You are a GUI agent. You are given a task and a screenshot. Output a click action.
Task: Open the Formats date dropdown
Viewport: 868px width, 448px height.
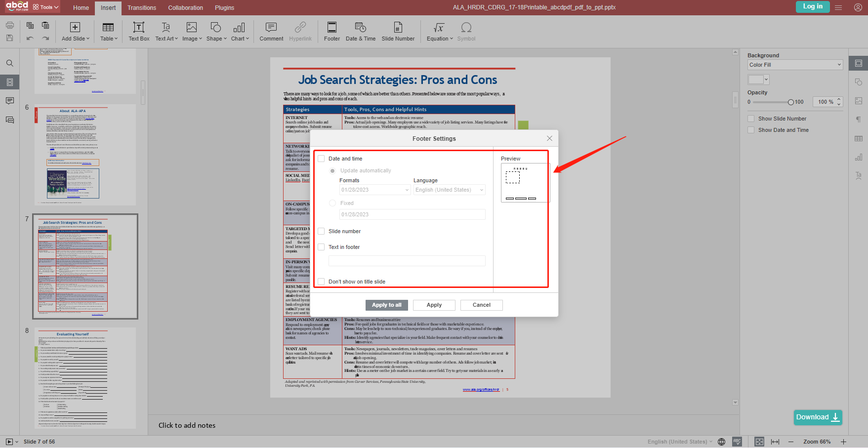(x=375, y=190)
